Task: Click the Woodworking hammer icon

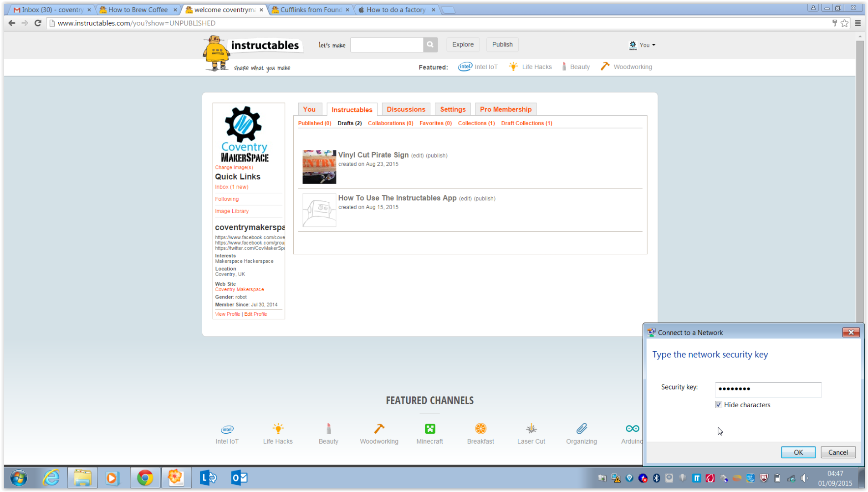Action: [378, 428]
